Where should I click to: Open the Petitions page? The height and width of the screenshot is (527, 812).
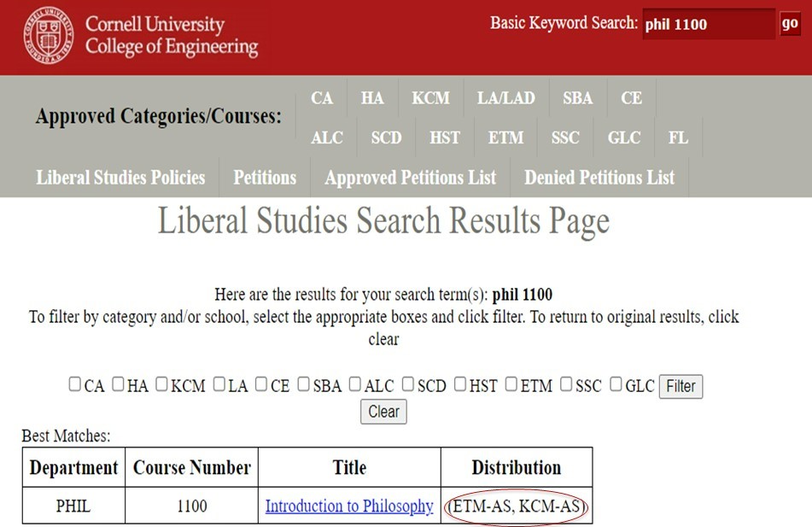point(265,177)
